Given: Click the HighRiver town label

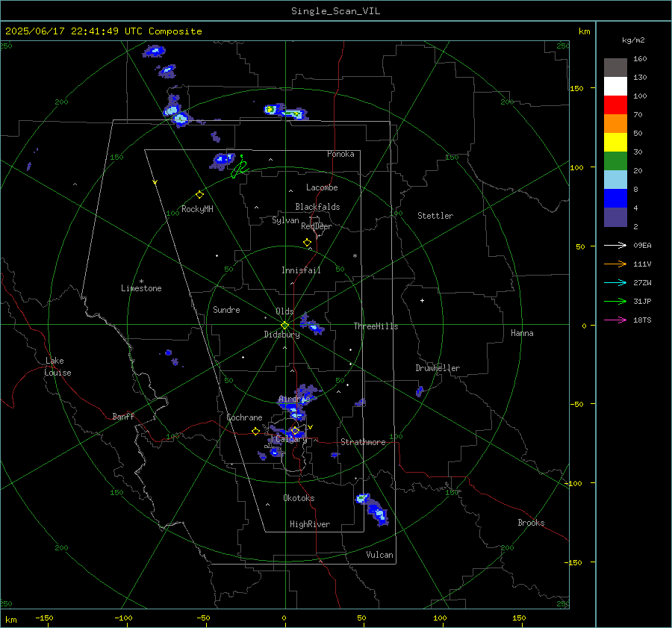Looking at the screenshot, I should point(309,524).
